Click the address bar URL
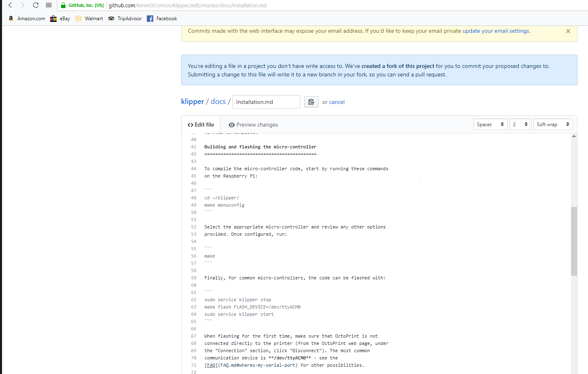Screen dimensions: 588x374 188,5
